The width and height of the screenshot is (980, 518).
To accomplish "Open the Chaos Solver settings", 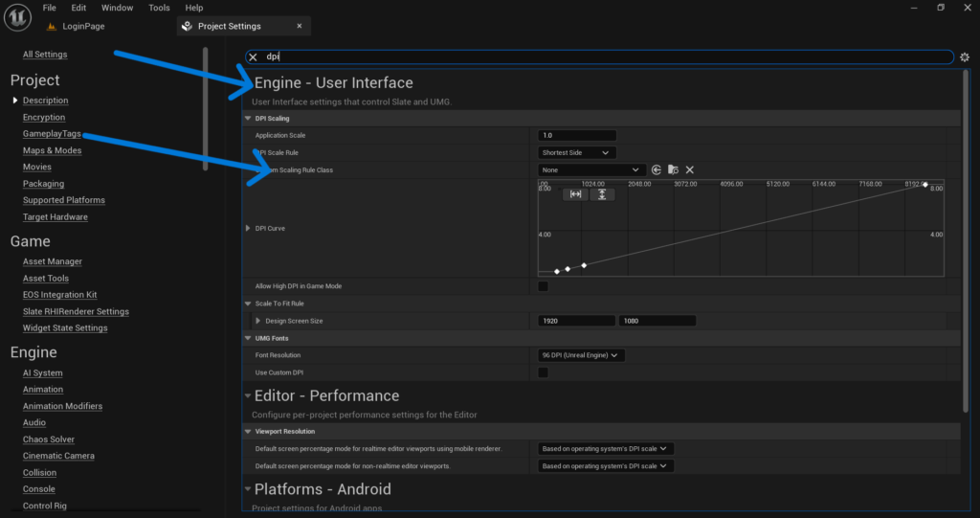I will click(48, 439).
